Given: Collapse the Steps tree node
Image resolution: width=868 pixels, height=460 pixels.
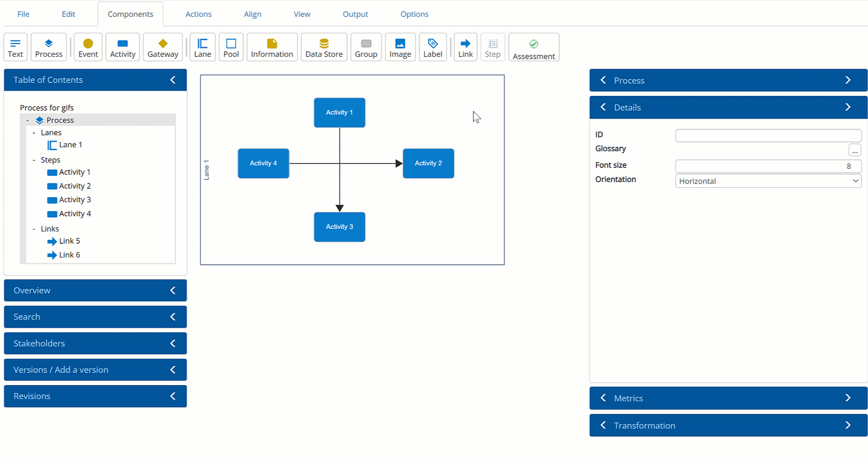Looking at the screenshot, I should [34, 160].
